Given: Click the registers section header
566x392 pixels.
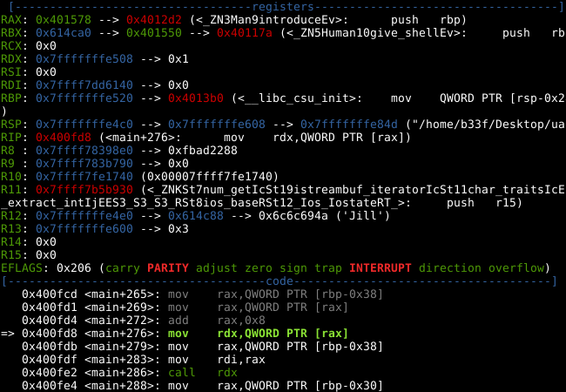Looking at the screenshot, I should 282,5.
